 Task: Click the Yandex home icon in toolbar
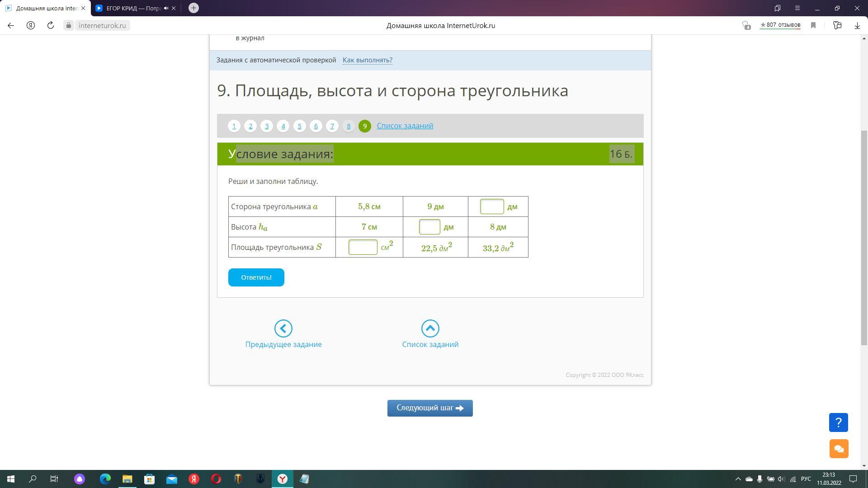coord(31,26)
